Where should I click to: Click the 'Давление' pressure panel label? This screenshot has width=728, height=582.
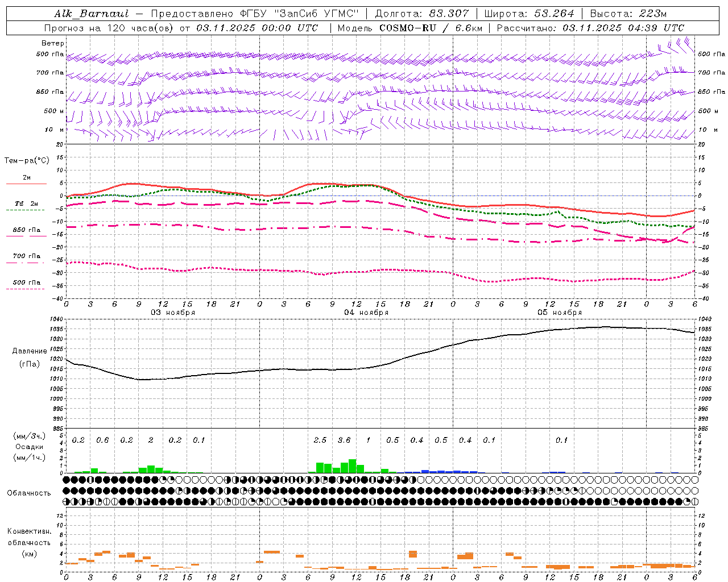[30, 351]
